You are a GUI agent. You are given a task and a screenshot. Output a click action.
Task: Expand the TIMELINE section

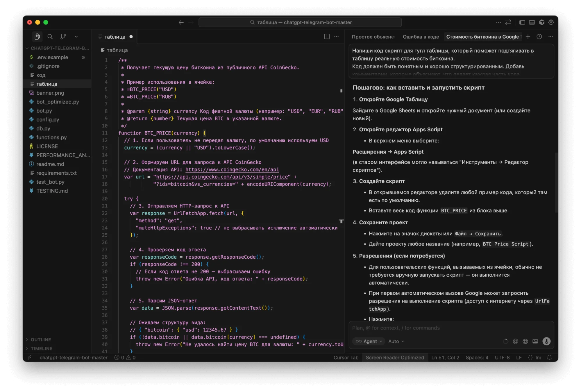tap(41, 348)
